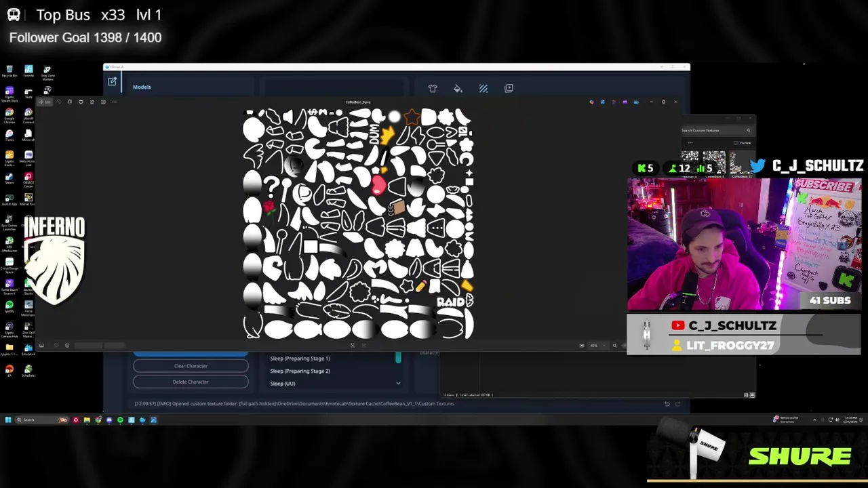
Task: Show file info in Photos bottom bar
Action: pos(67,346)
